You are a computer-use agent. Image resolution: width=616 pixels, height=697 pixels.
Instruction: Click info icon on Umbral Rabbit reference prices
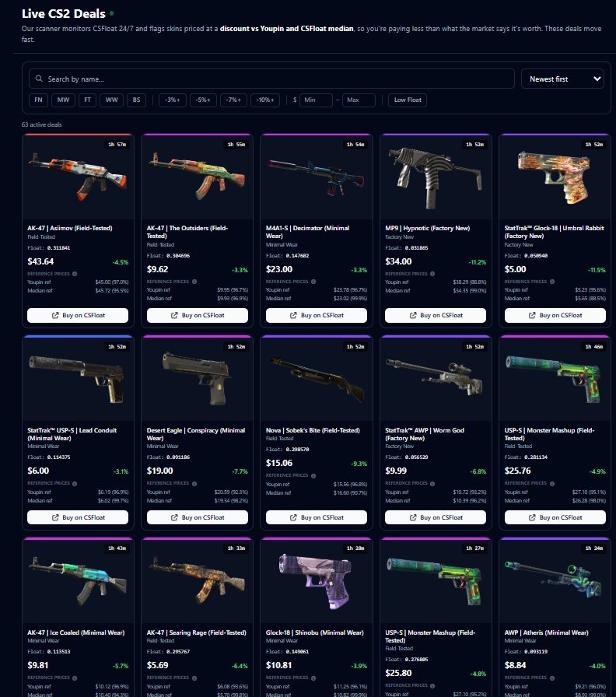click(x=552, y=282)
